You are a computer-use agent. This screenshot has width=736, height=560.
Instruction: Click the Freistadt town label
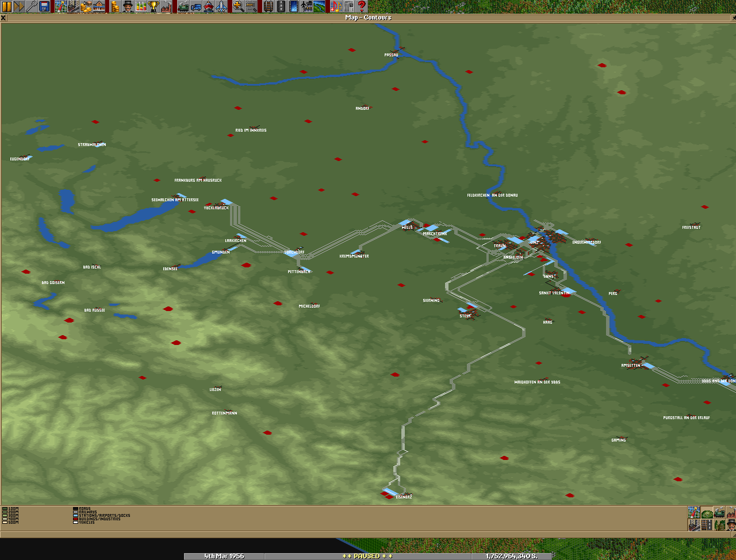click(691, 228)
